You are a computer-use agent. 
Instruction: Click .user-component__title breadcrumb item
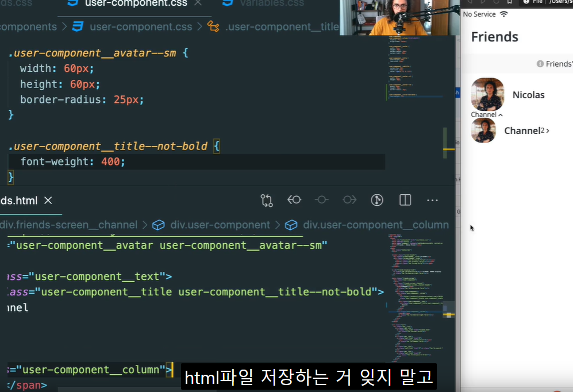282,26
